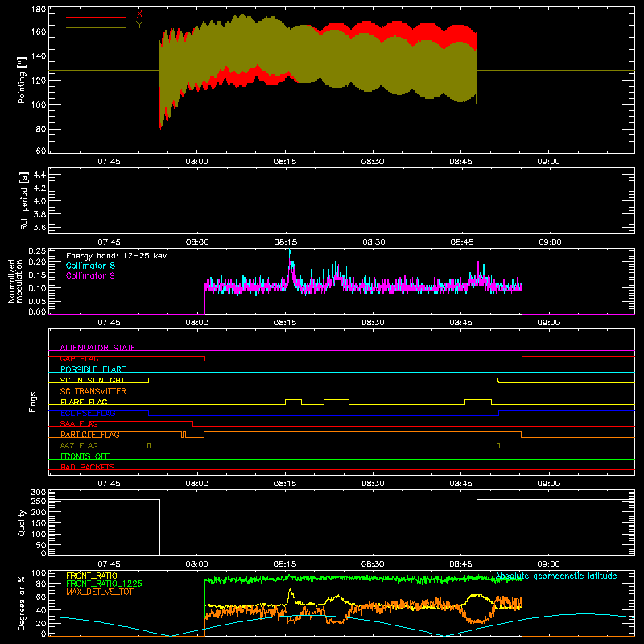
Task: Click the FRONTS_OFF flag label
Action: click(85, 456)
